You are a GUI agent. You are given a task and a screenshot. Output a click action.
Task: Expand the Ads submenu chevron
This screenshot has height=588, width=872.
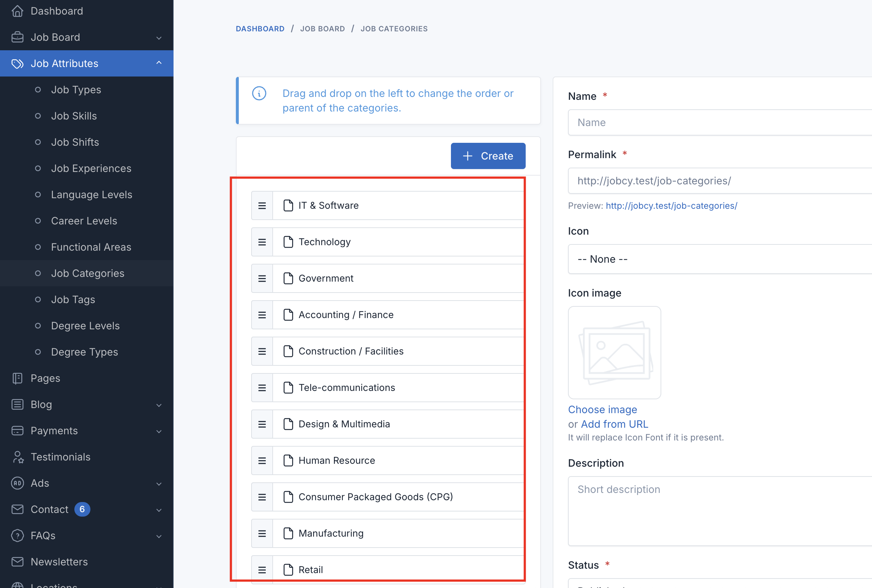159,484
